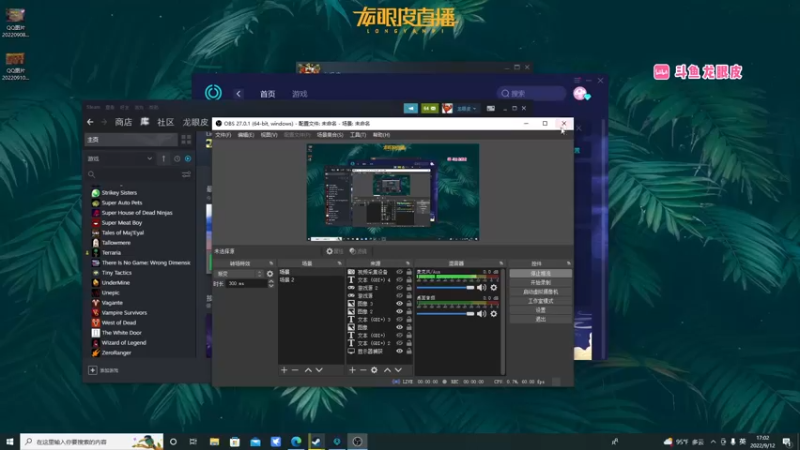Click the Steam library search field
The image size is (800, 450).
(135, 174)
